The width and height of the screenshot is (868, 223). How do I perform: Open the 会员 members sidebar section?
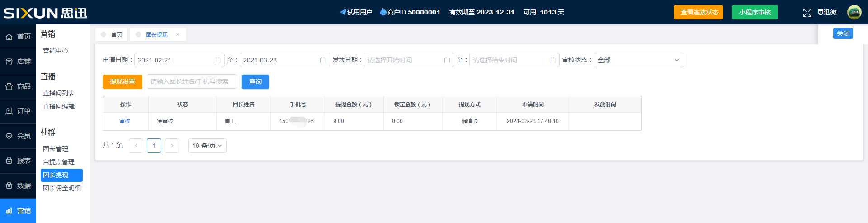[x=18, y=136]
